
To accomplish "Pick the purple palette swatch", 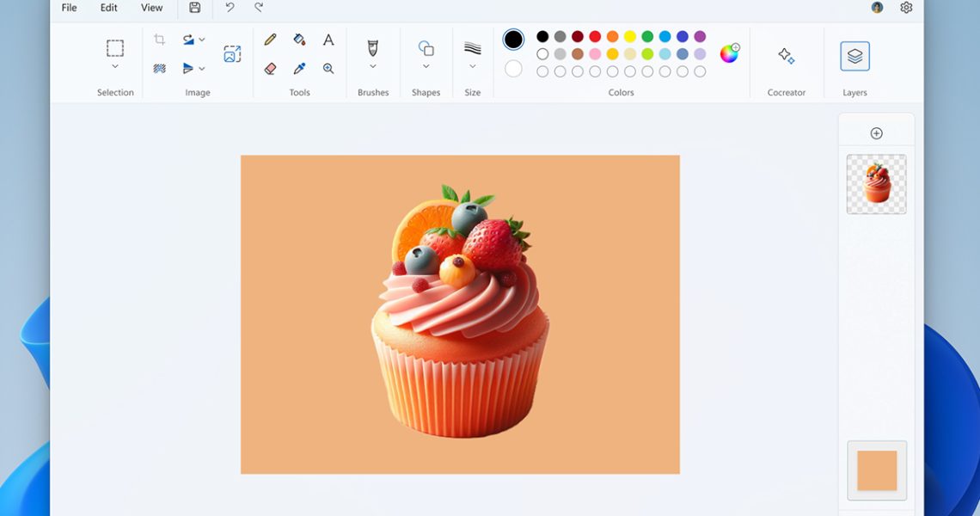I will tap(700, 36).
